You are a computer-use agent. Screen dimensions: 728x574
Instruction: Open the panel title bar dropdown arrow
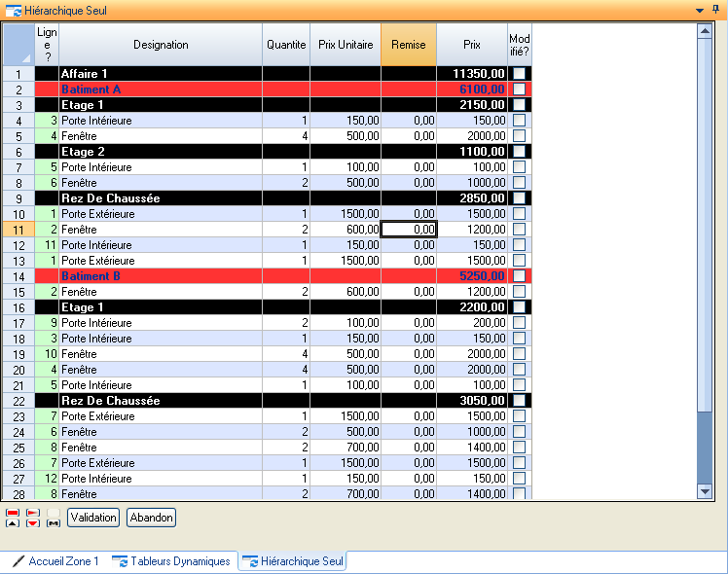click(700, 10)
